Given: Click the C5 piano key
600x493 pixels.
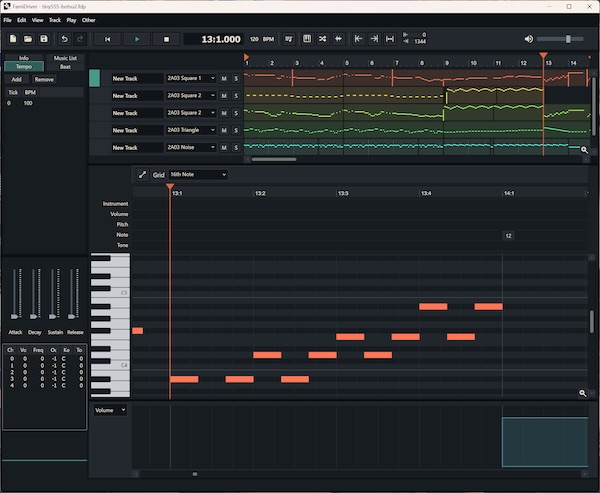Looking at the screenshot, I should pos(110,293).
